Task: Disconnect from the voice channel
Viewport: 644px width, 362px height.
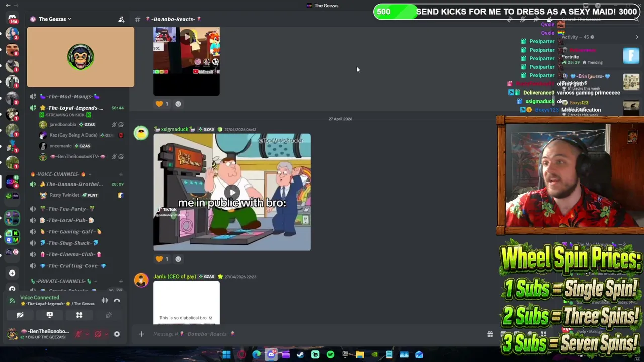Action: [x=117, y=301]
